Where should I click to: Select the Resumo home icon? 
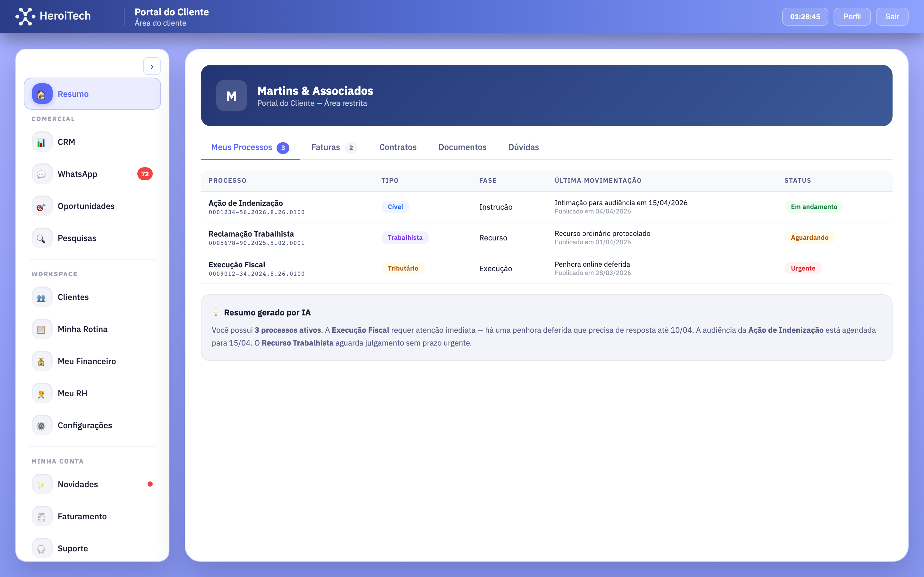[42, 94]
